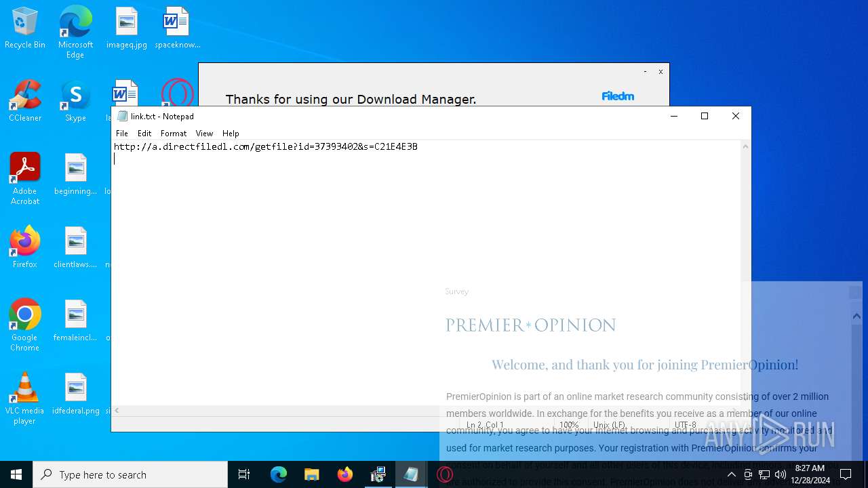Click the network icon in the system tray
Image resolution: width=868 pixels, height=488 pixels.
pos(764,474)
